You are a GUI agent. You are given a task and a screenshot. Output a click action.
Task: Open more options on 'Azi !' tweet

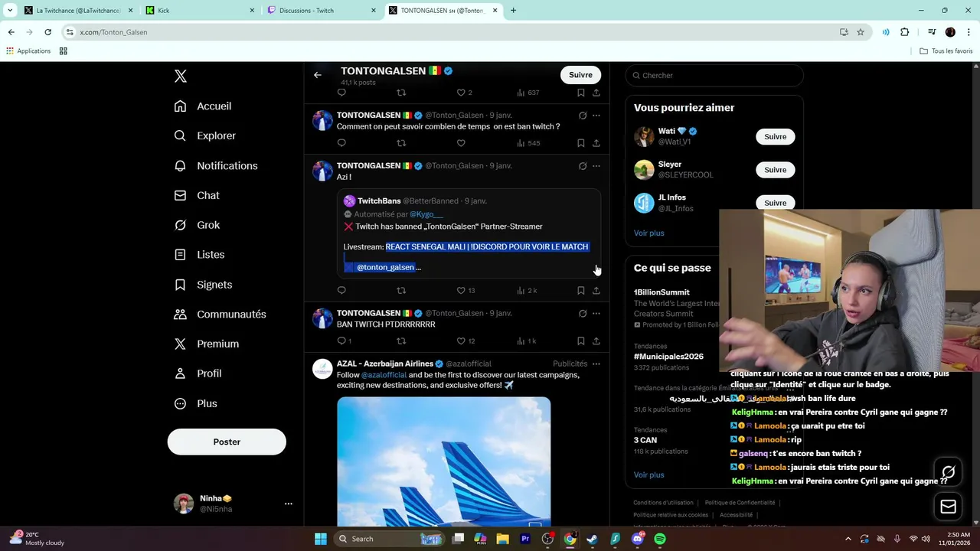point(596,166)
